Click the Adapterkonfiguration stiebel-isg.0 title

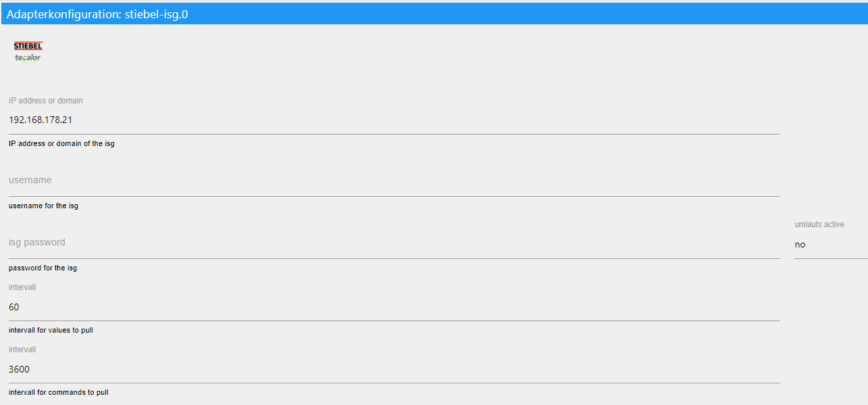pyautogui.click(x=97, y=14)
